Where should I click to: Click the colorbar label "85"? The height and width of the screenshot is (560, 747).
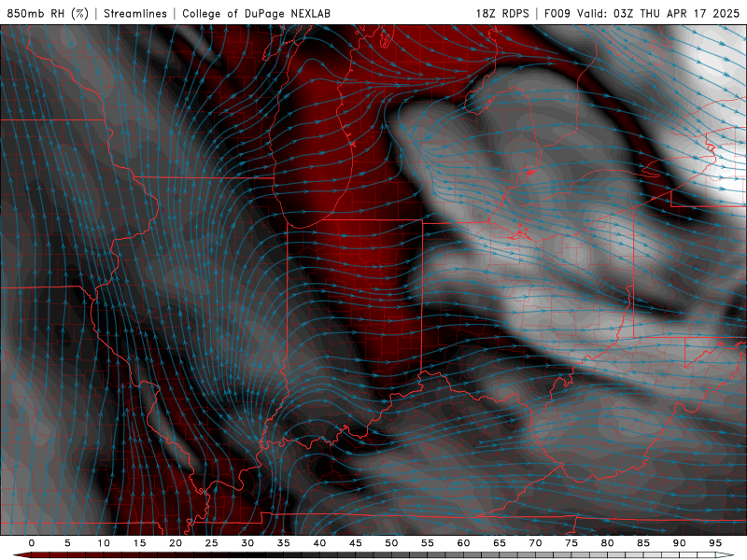click(643, 543)
